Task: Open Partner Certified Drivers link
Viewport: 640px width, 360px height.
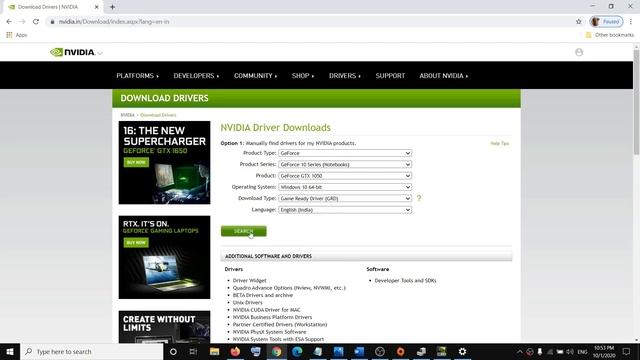Action: coord(280,325)
